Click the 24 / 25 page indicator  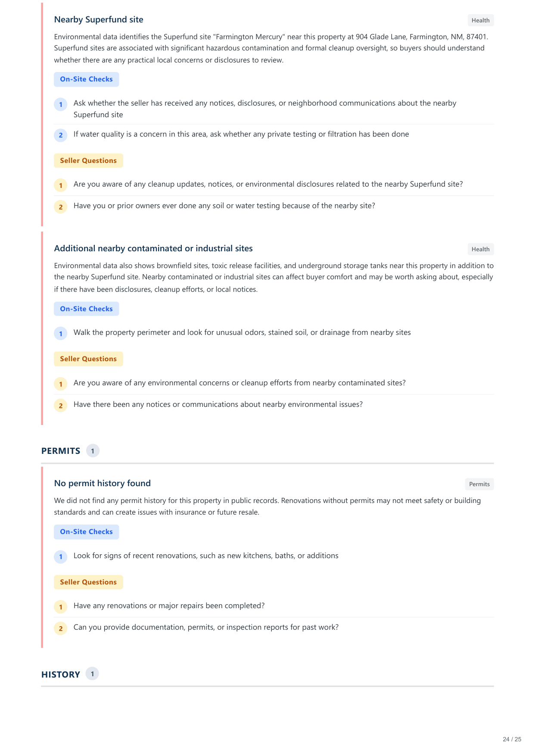coord(512,739)
